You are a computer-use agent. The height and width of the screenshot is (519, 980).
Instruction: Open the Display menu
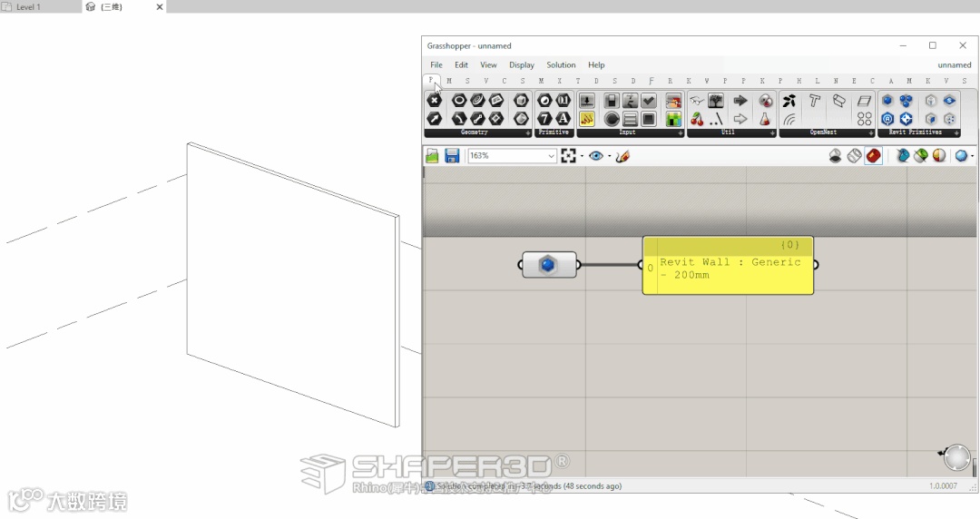pos(521,65)
